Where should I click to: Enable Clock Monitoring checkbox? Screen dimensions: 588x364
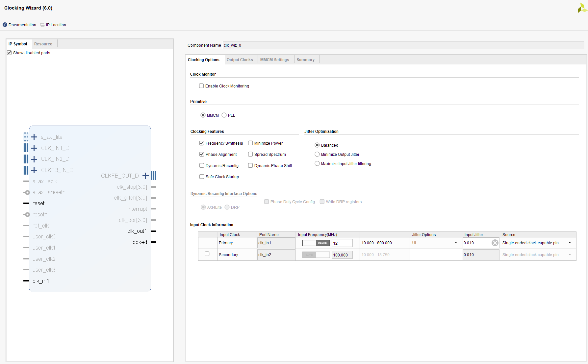[201, 86]
